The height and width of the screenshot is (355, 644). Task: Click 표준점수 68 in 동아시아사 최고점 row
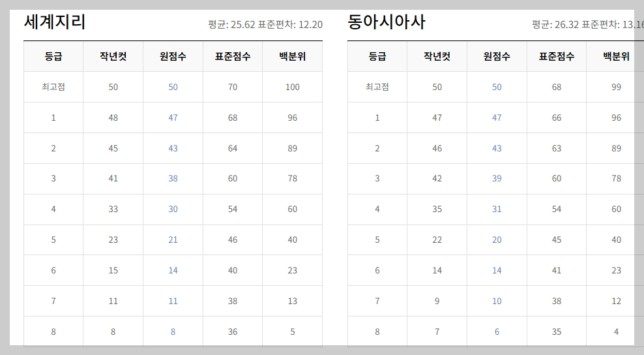[557, 87]
